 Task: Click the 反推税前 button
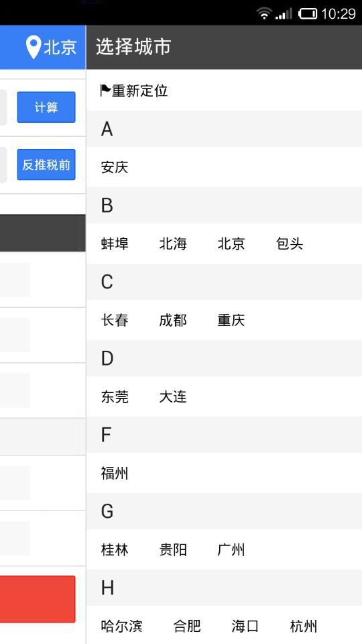pos(46,165)
